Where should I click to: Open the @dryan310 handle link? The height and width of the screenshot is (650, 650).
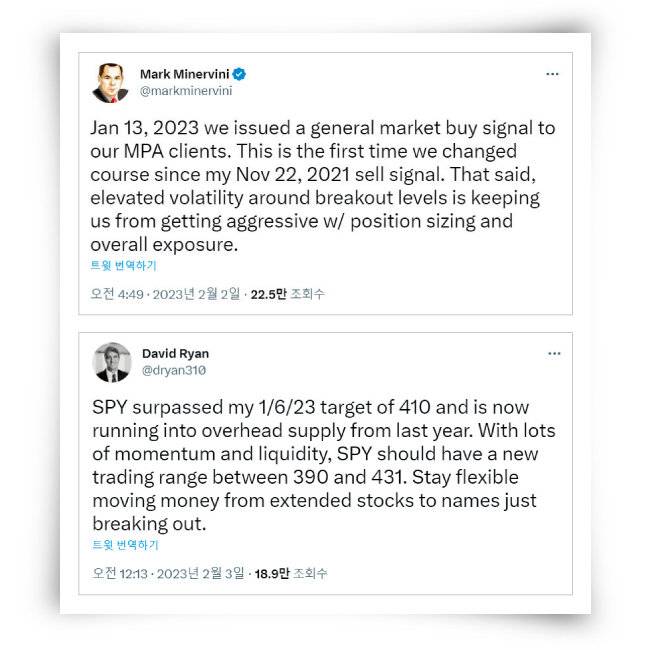point(173,370)
